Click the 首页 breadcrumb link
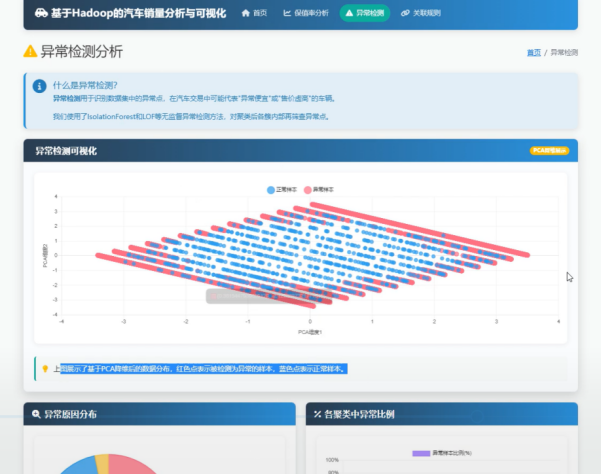The width and height of the screenshot is (601, 474). (534, 52)
